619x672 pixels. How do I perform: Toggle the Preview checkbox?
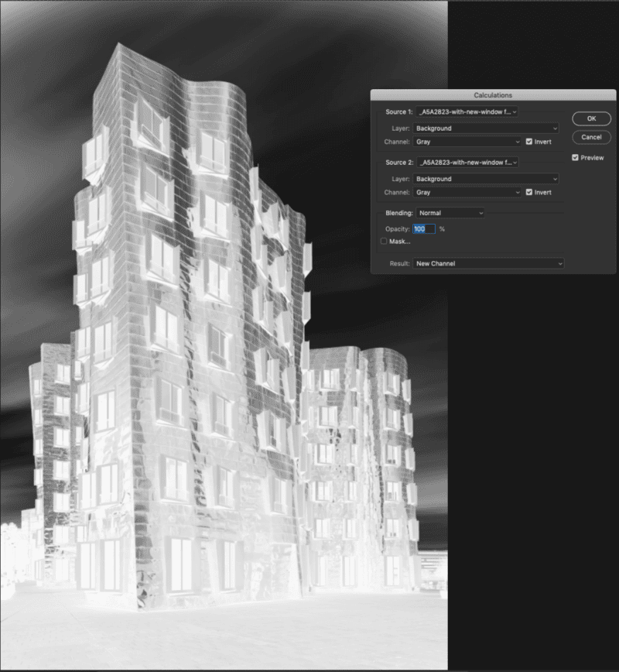click(x=576, y=158)
